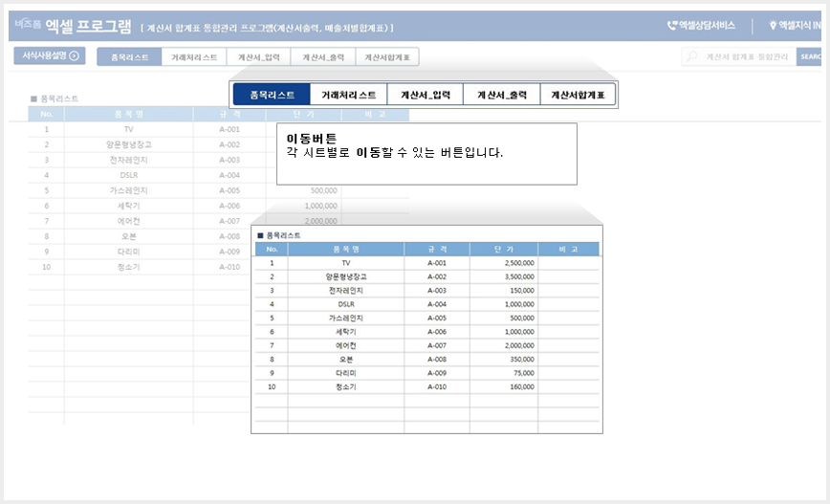Image resolution: width=830 pixels, height=504 pixels.
Task: Click faded 500,000 price in background table
Action: pos(323,190)
